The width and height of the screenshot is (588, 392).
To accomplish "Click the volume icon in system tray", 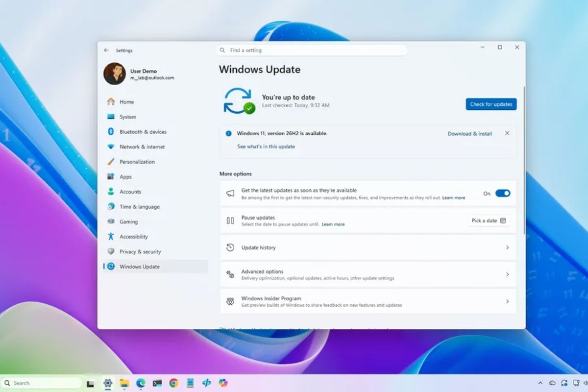I will [585, 383].
